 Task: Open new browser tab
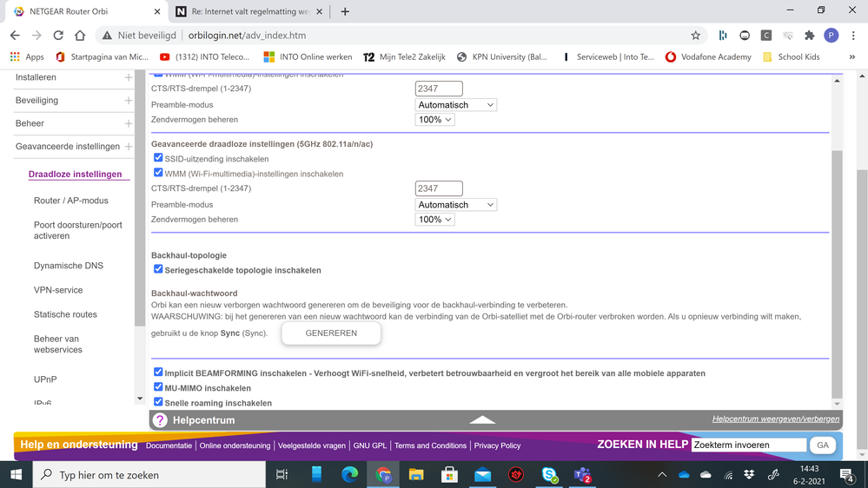[x=345, y=11]
